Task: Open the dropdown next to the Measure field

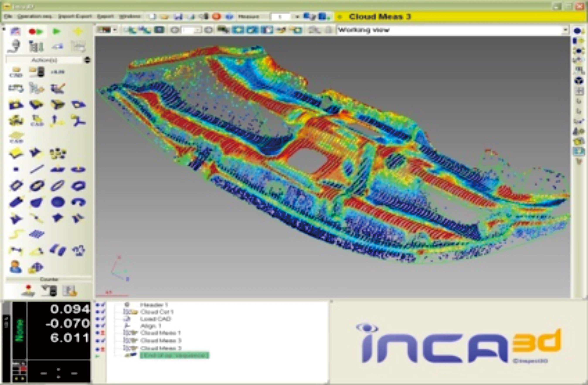Action: tap(297, 17)
